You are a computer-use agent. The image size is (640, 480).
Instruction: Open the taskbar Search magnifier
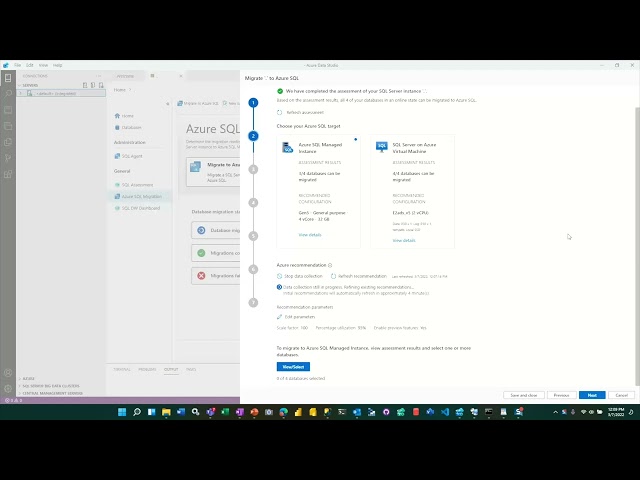pos(137,412)
